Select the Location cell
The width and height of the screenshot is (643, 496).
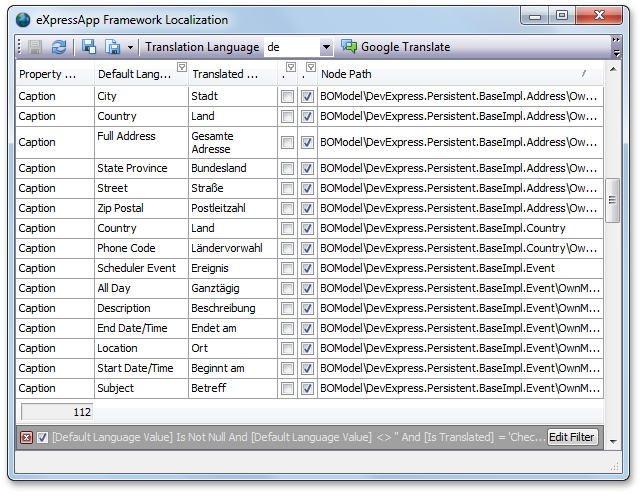[x=141, y=348]
